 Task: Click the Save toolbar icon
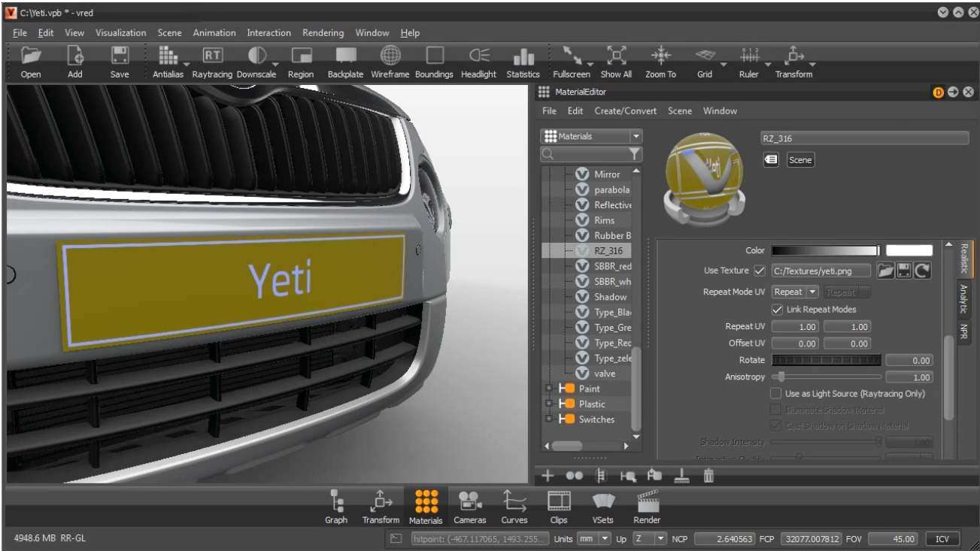(x=120, y=56)
